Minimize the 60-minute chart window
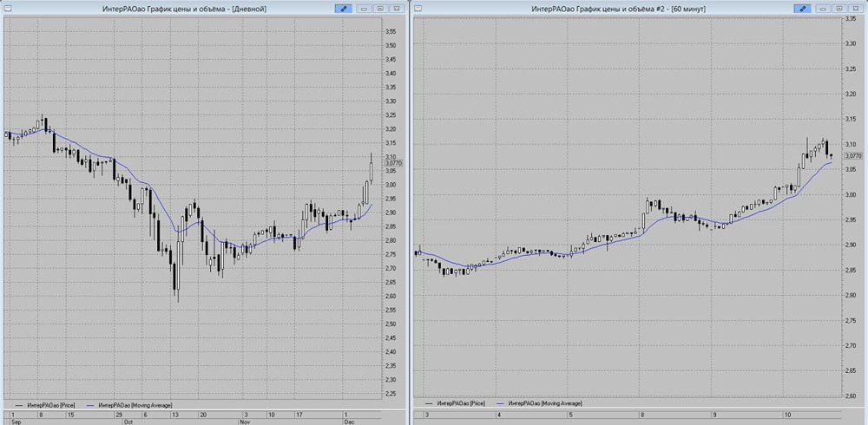The height and width of the screenshot is (425, 868). (x=823, y=9)
